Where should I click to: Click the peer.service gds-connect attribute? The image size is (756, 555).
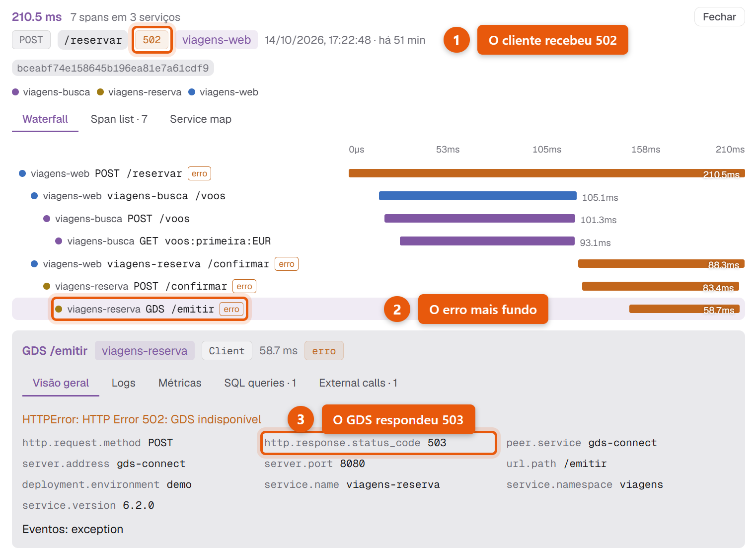tap(582, 443)
